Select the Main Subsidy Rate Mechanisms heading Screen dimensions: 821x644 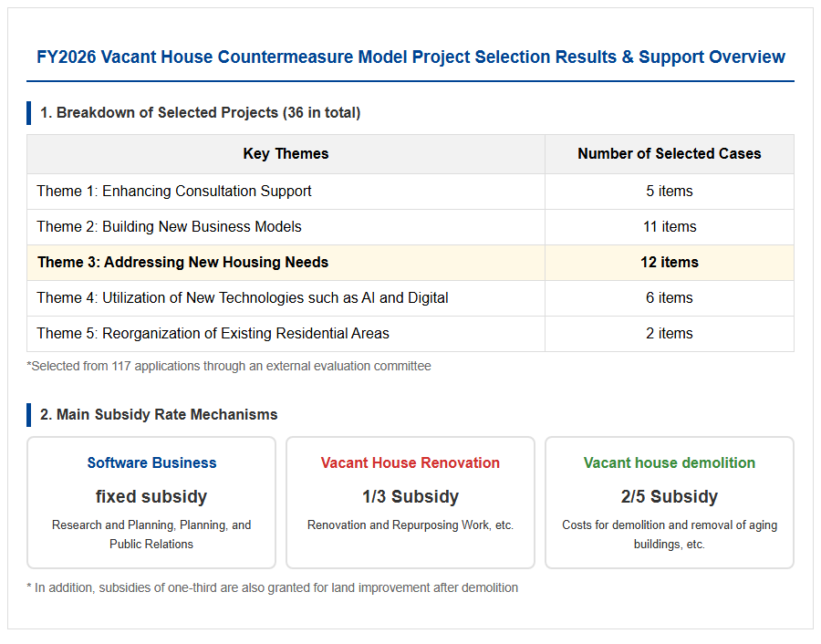[x=159, y=415]
